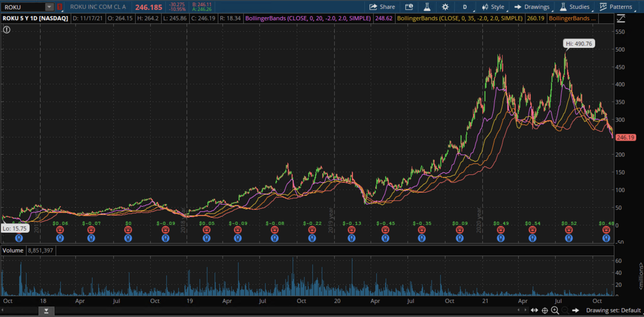644x317 pixels.
Task: Click the volume value 8,851,397
Action: click(x=41, y=250)
